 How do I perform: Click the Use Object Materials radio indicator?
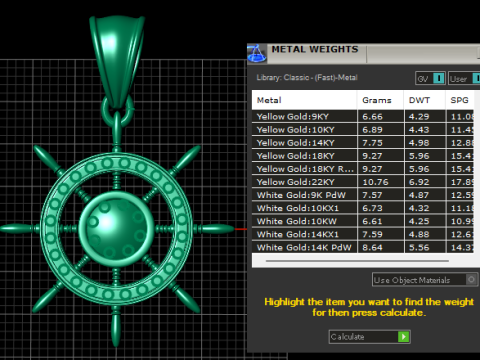[x=471, y=279]
